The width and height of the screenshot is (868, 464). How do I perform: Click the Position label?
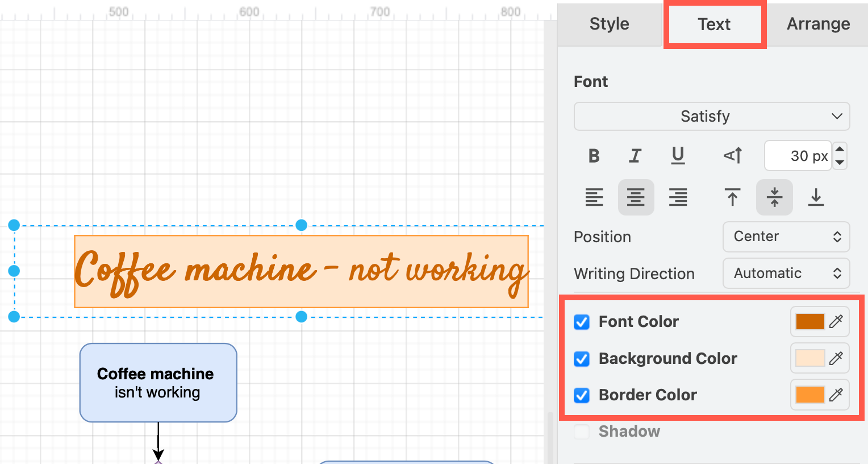coord(602,237)
